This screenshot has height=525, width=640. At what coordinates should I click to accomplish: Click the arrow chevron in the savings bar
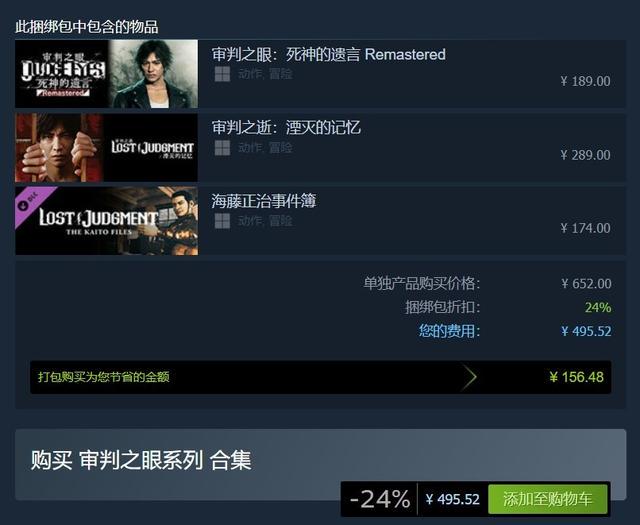point(470,377)
